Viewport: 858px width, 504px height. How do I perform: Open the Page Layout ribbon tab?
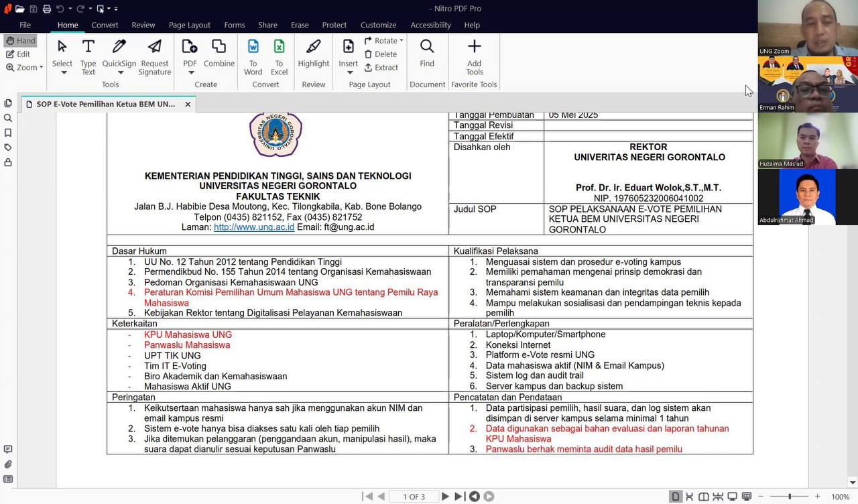(x=190, y=25)
